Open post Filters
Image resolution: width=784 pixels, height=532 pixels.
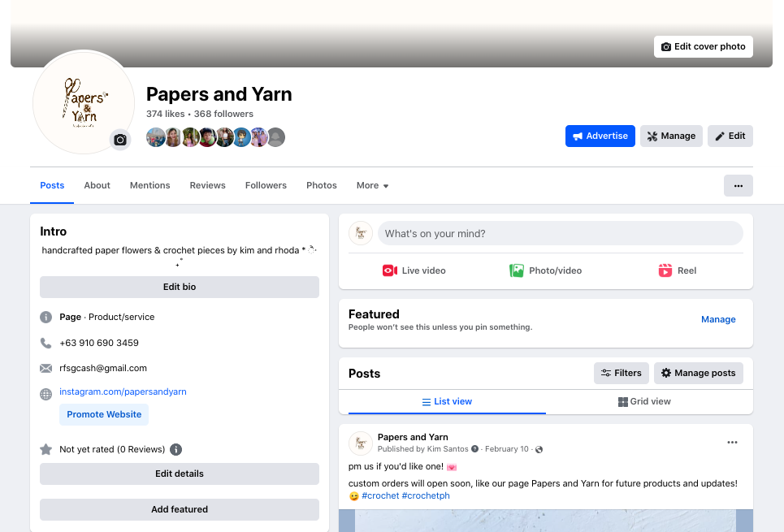[621, 373]
